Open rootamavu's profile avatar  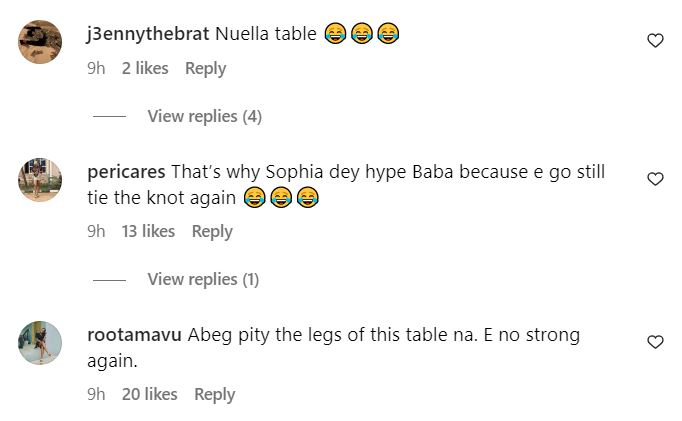[43, 342]
